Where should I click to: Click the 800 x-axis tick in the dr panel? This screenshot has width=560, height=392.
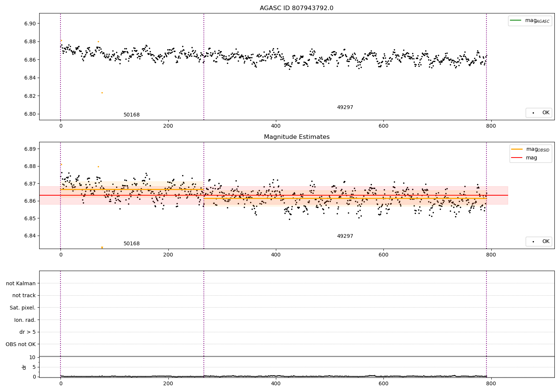click(491, 383)
